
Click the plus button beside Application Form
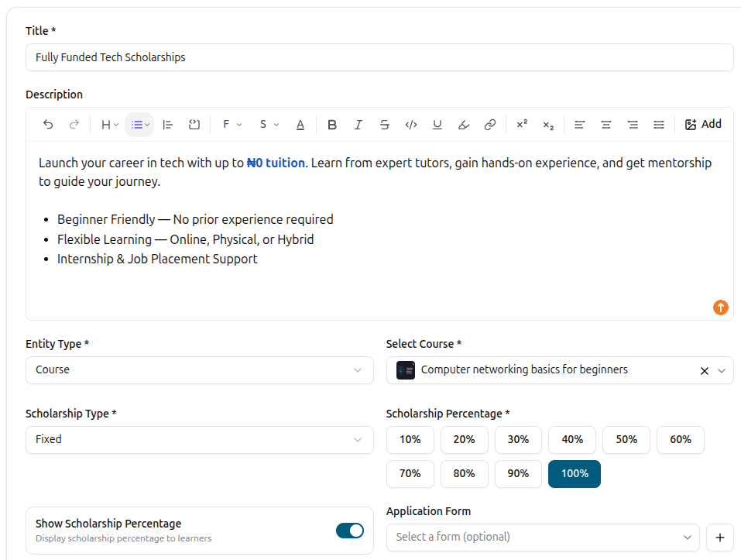tap(720, 538)
